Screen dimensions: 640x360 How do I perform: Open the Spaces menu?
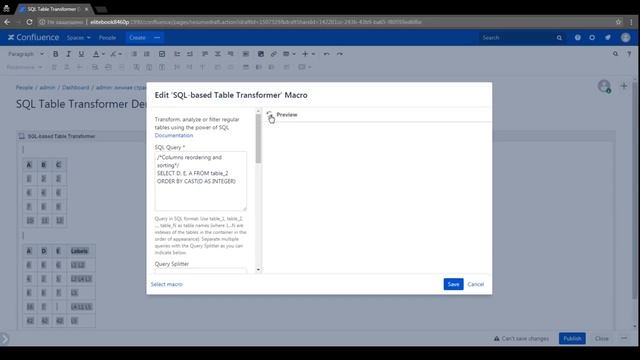(x=78, y=38)
